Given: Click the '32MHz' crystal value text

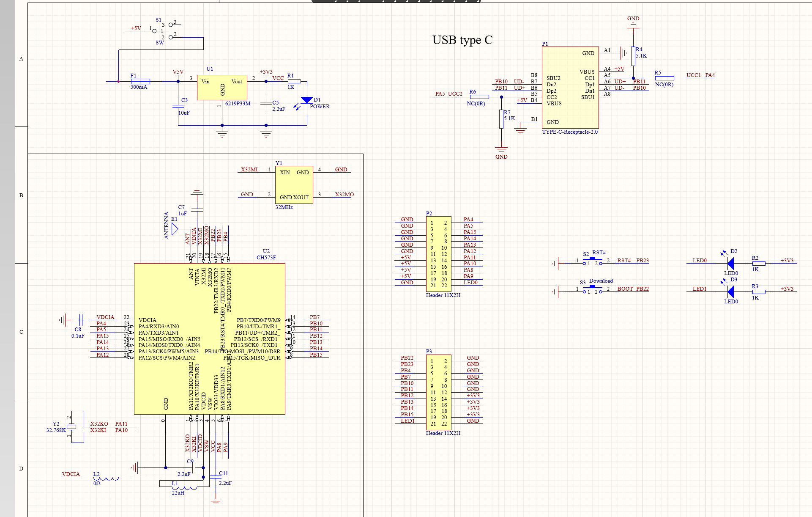Looking at the screenshot, I should tap(284, 207).
